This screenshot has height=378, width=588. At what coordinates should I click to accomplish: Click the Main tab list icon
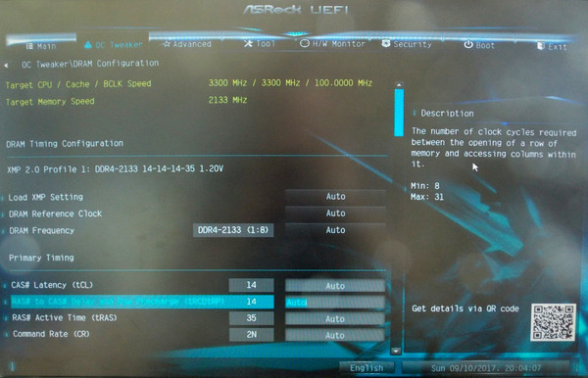tap(29, 46)
